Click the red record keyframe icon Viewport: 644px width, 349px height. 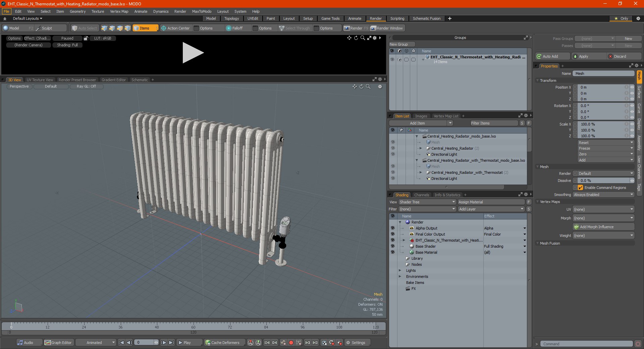point(291,343)
